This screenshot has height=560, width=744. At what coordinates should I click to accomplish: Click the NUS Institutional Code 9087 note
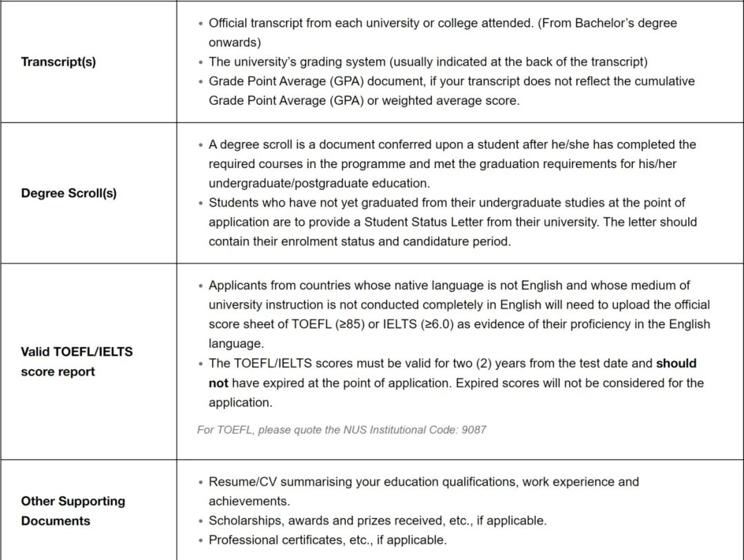coord(342,430)
